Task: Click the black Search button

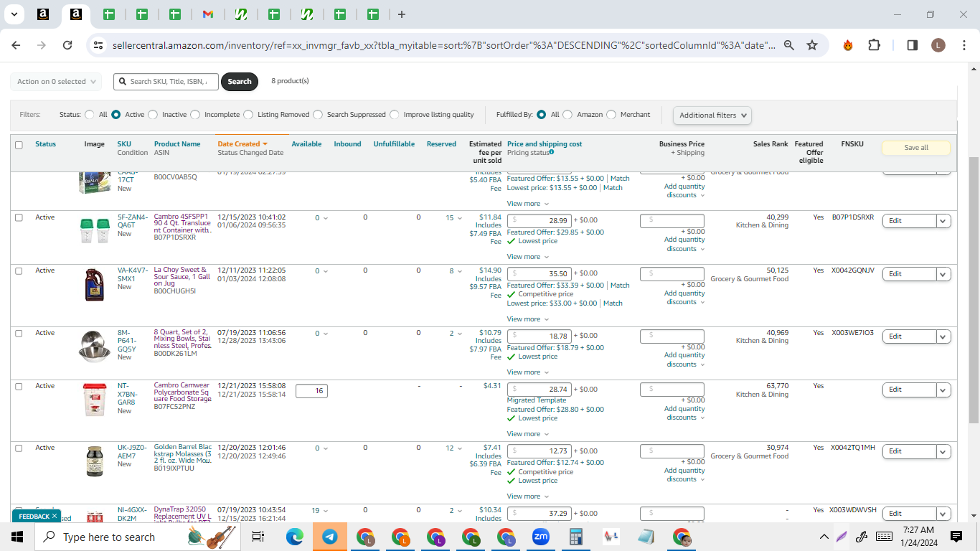Action: pyautogui.click(x=240, y=82)
